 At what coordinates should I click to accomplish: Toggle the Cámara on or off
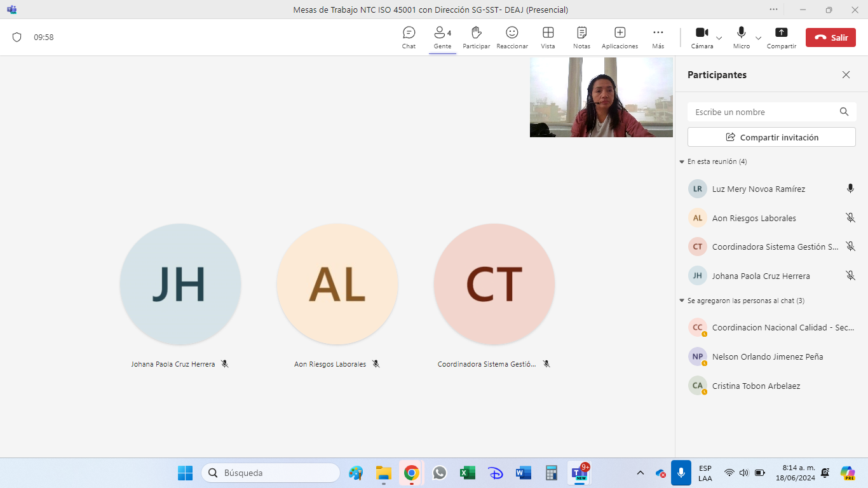pyautogui.click(x=702, y=37)
